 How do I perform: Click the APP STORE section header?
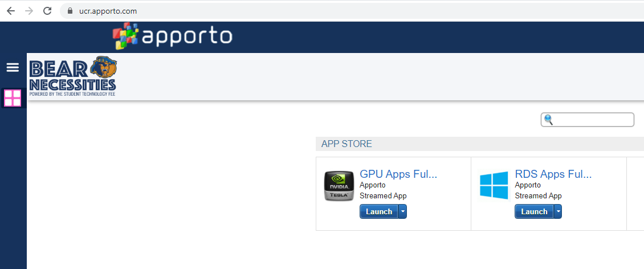point(347,144)
